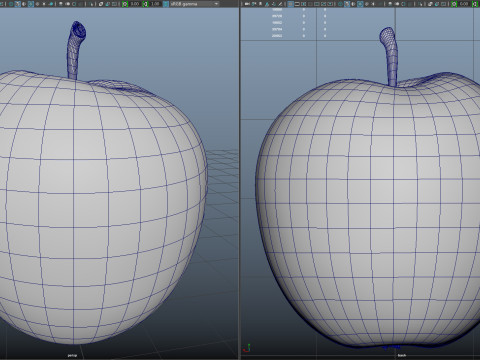Click green Gamma icon in front panel

tap(474, 4)
